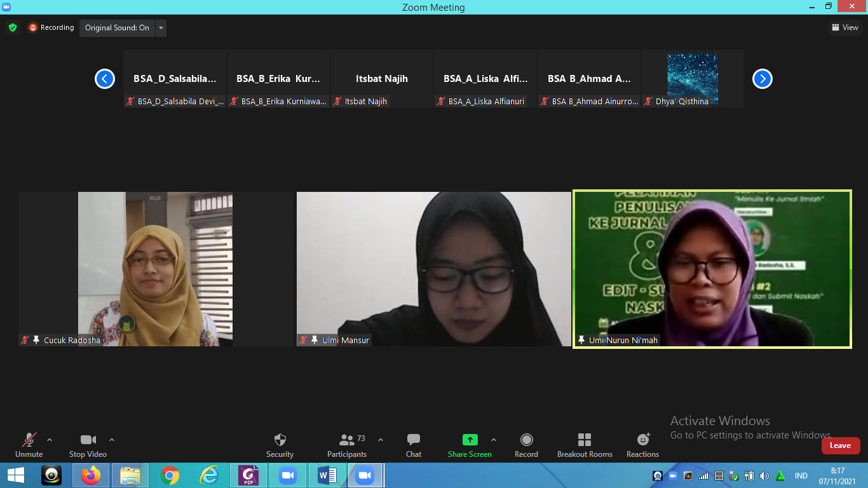This screenshot has height=488, width=868.
Task: Open the Reactions menu
Action: pyautogui.click(x=642, y=445)
